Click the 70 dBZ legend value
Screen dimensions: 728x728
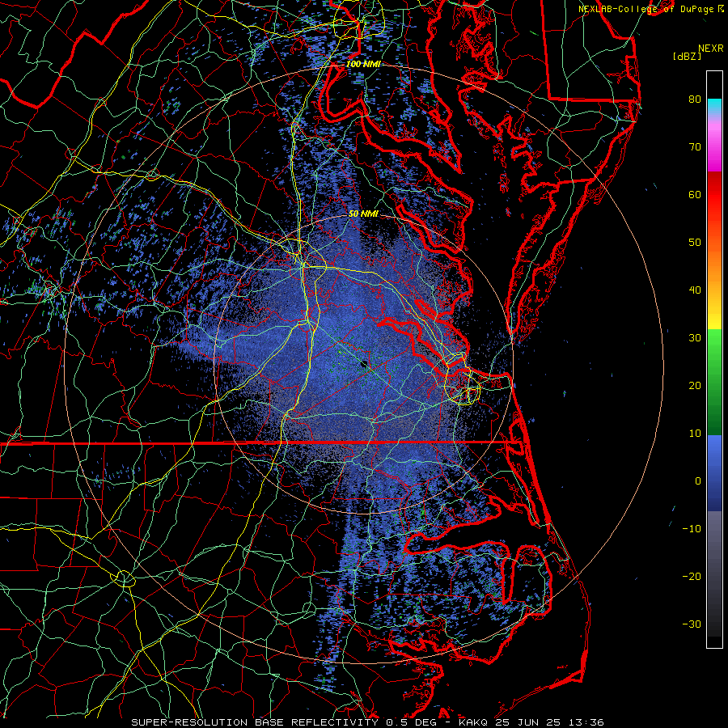[x=695, y=146]
